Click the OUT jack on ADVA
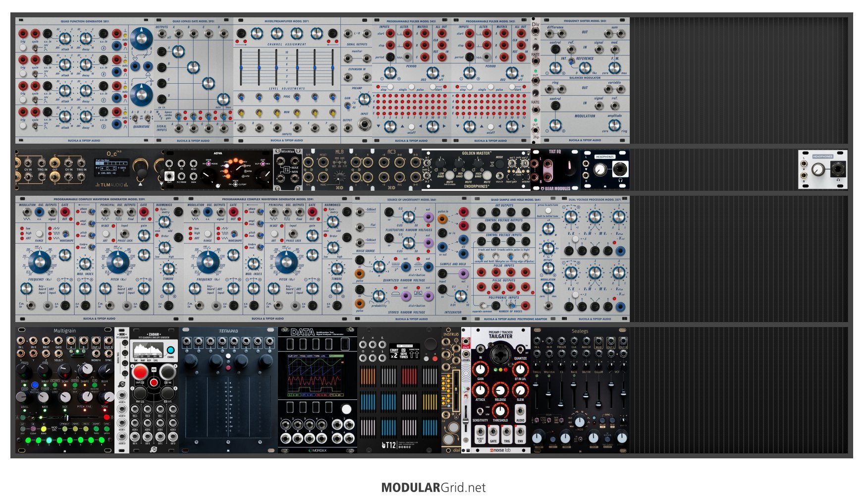The width and height of the screenshot is (868, 498). (169, 176)
